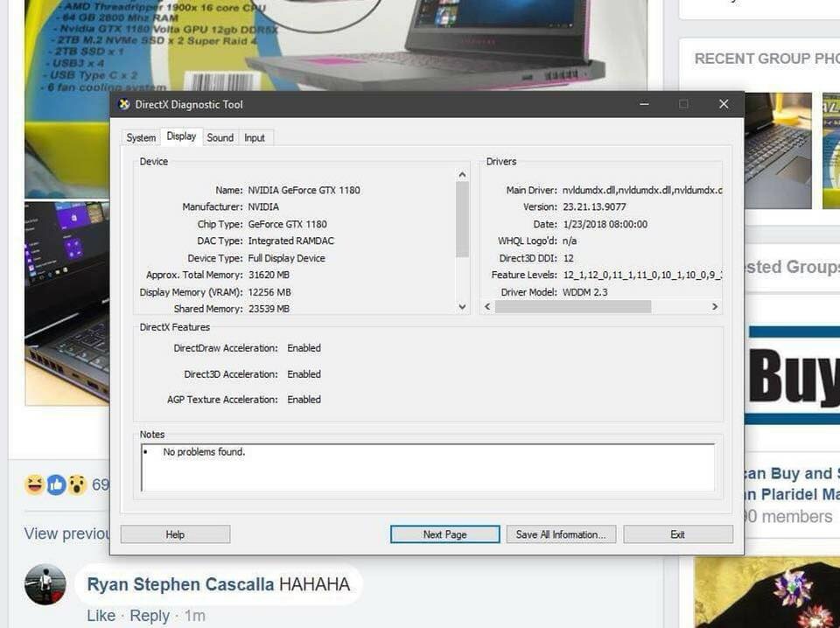Click the Drivers panel horizontal scrollbar thumb

572,307
